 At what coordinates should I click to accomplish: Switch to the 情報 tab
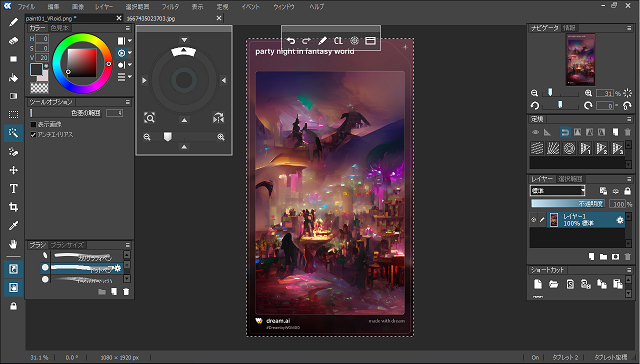[x=569, y=28]
